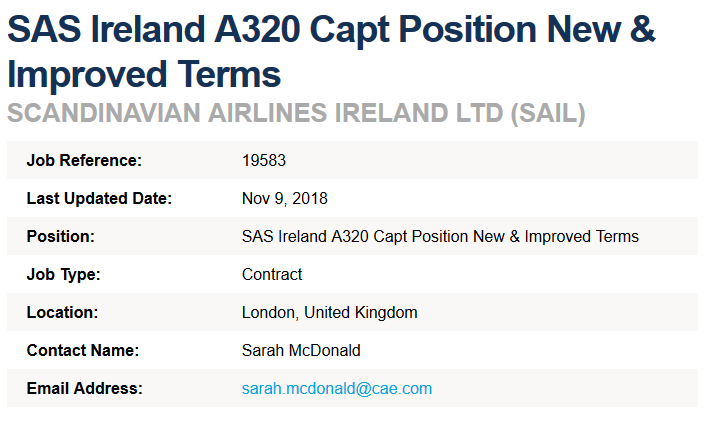Screen dimensions: 714x424
Task: Click the 'Last Updated Date:' label
Action: click(x=99, y=198)
